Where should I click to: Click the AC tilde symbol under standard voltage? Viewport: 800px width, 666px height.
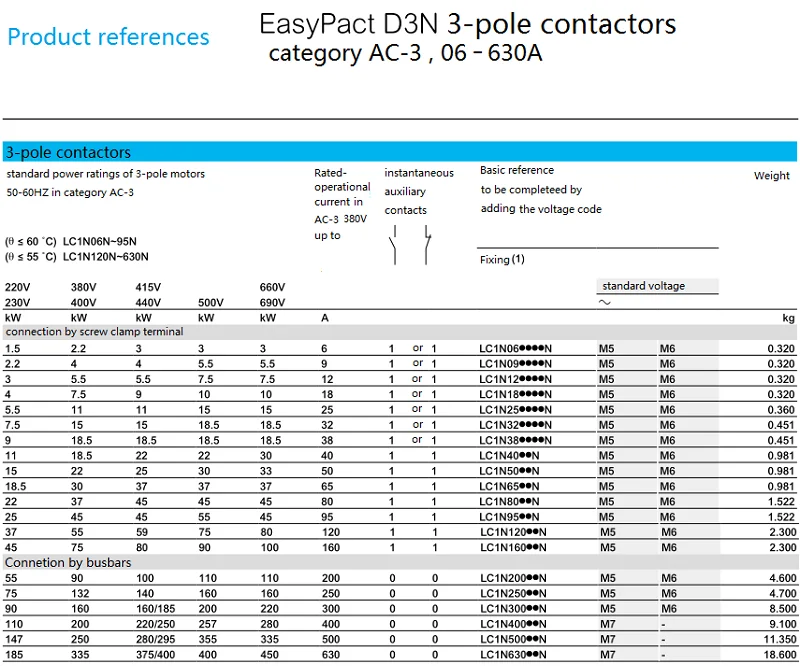604,302
